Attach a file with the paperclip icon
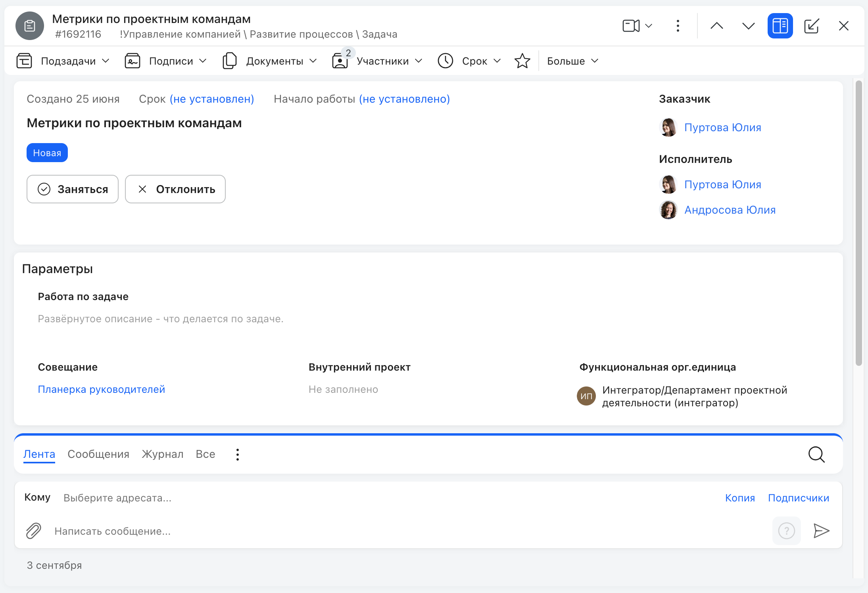This screenshot has height=593, width=868. 34,531
